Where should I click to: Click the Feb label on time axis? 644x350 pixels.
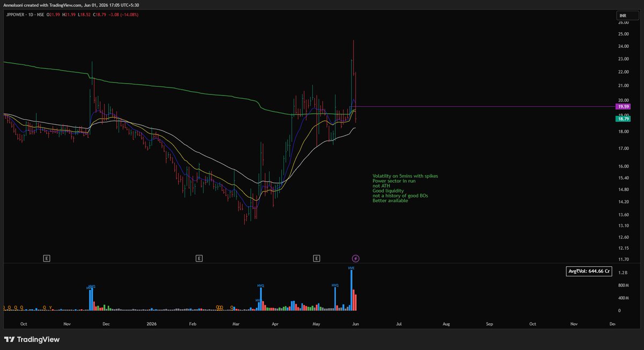(x=192, y=324)
